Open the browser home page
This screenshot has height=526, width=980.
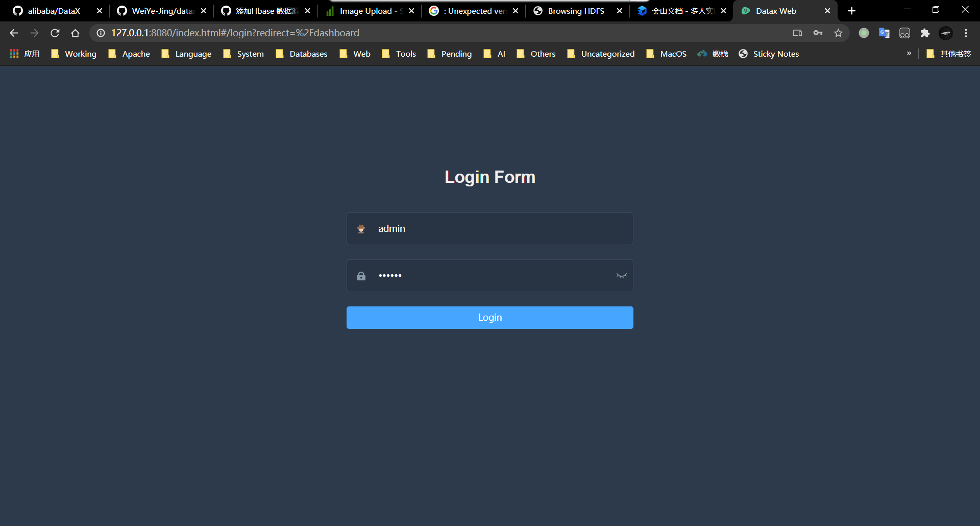point(75,33)
